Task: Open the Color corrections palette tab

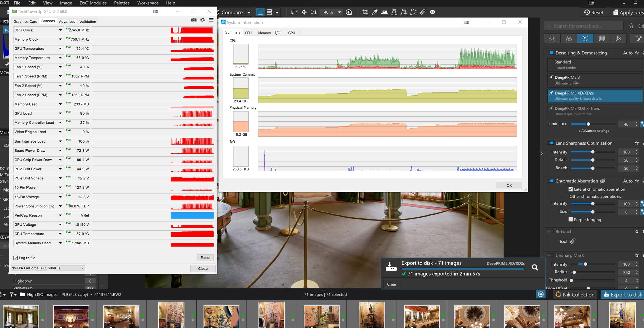Action: [569, 39]
